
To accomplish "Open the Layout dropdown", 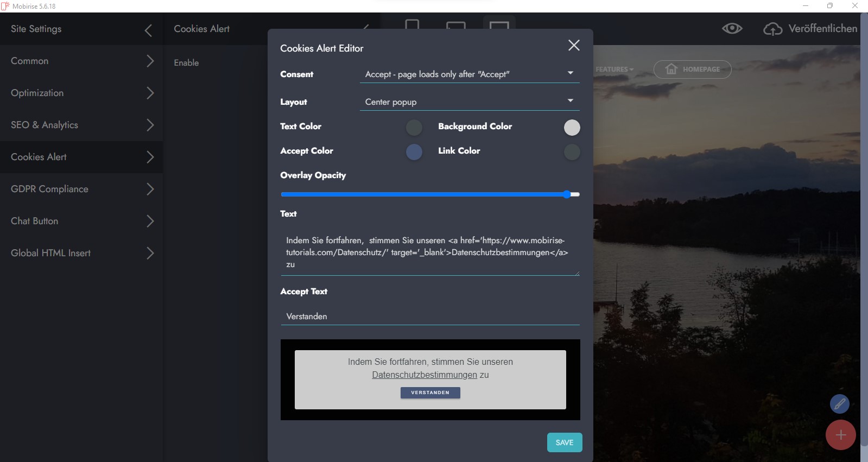I will click(x=469, y=102).
